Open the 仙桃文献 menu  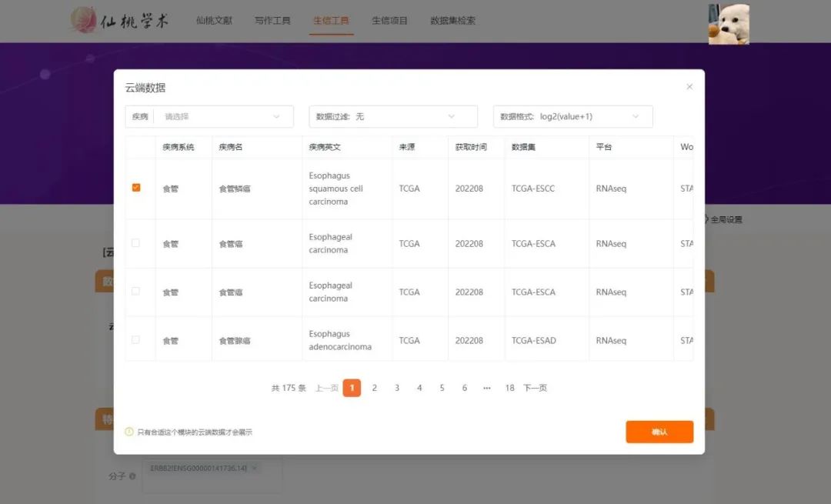[214, 21]
